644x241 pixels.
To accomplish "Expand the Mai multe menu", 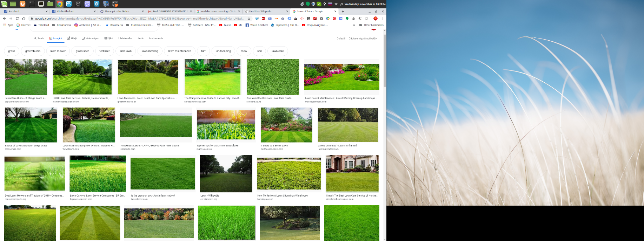I will coord(125,38).
